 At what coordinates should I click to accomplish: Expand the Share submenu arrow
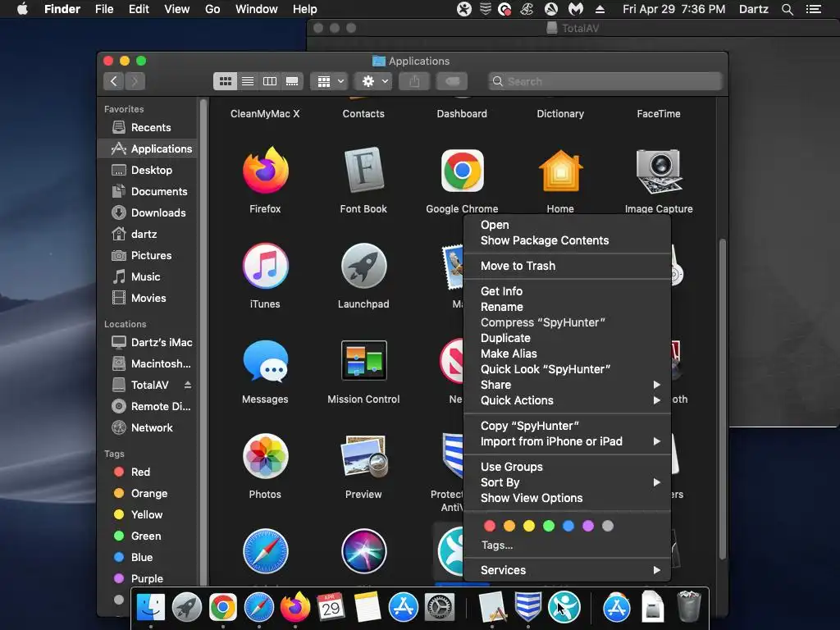(x=657, y=385)
